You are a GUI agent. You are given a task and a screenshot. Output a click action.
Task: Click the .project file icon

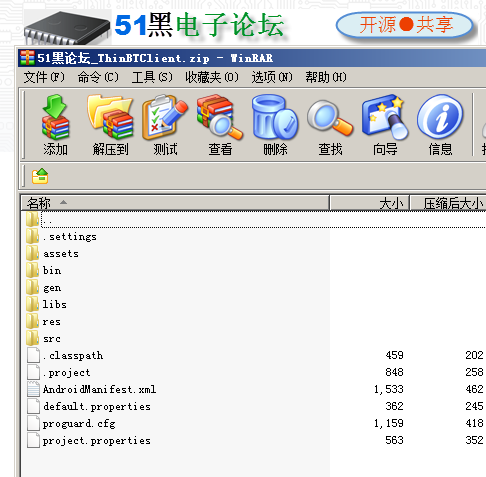[33, 372]
